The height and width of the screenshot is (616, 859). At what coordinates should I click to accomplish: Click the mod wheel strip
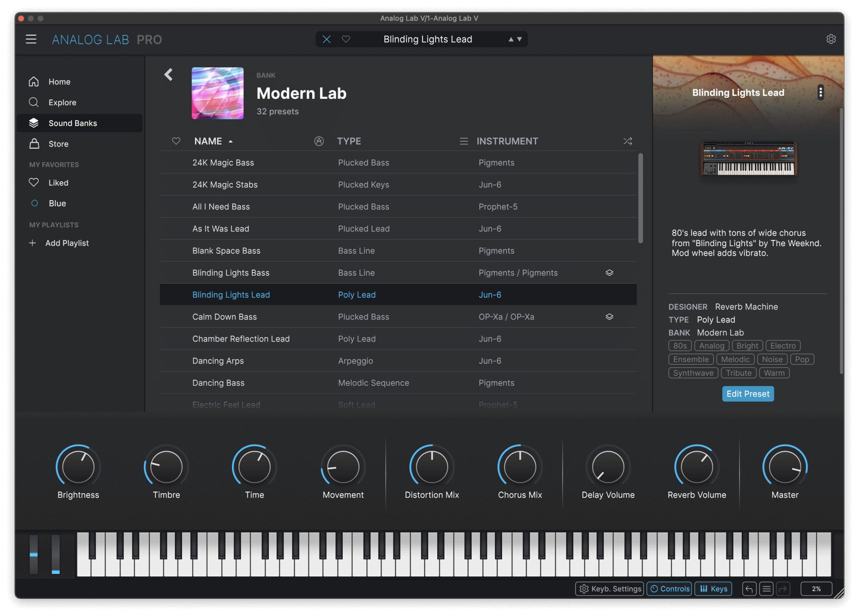coord(56,554)
